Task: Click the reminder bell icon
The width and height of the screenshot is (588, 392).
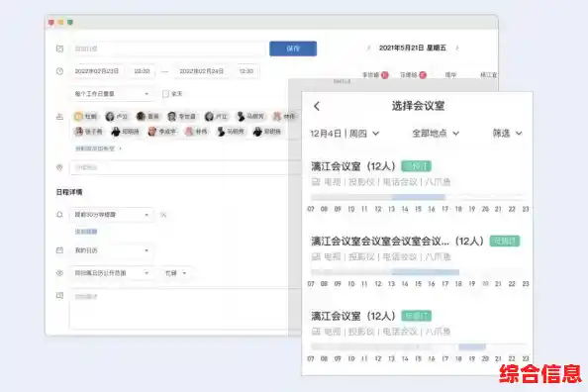Action: point(59,215)
